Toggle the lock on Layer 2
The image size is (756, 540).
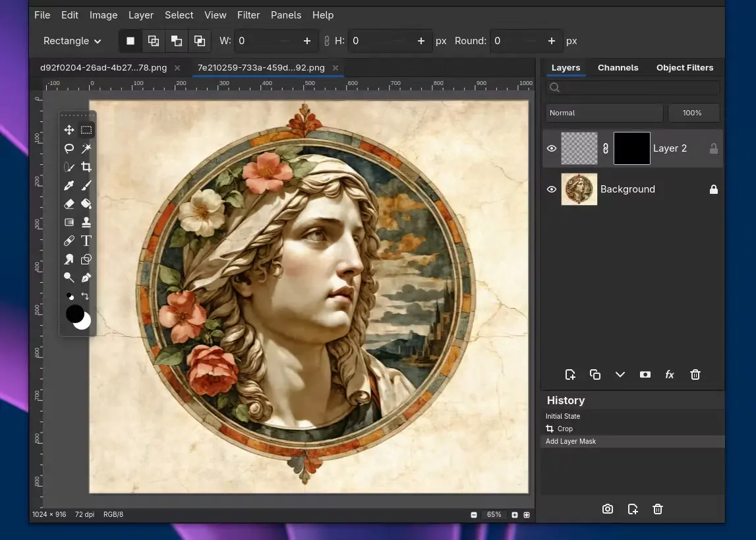point(713,149)
